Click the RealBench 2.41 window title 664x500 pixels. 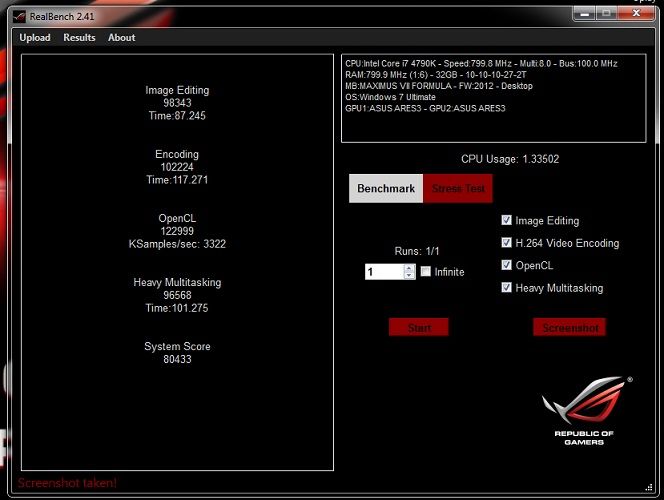pos(62,17)
